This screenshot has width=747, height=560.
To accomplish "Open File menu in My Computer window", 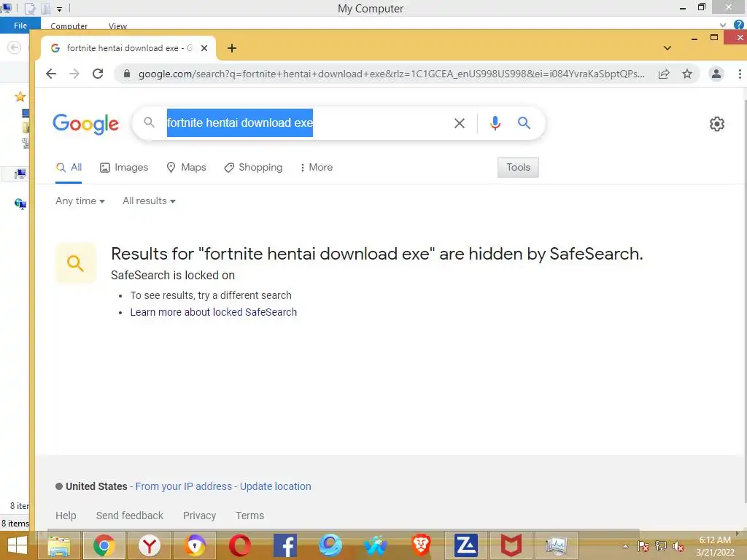I will tap(20, 26).
